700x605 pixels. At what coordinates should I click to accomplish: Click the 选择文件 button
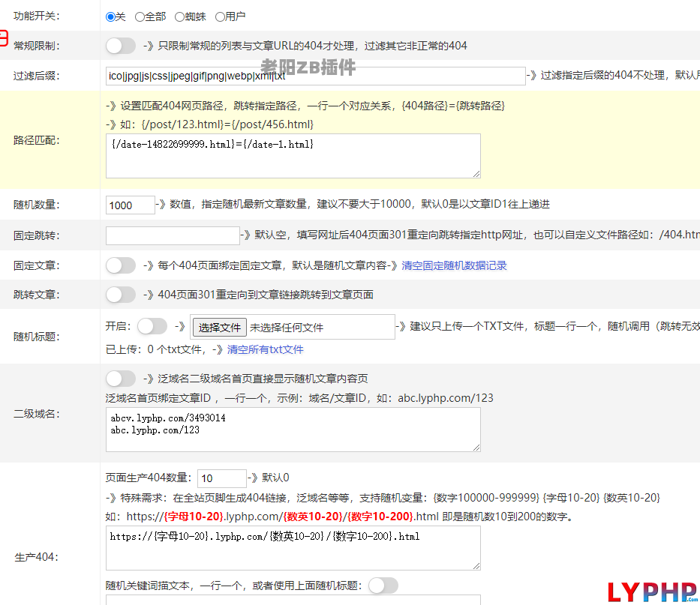pyautogui.click(x=219, y=328)
